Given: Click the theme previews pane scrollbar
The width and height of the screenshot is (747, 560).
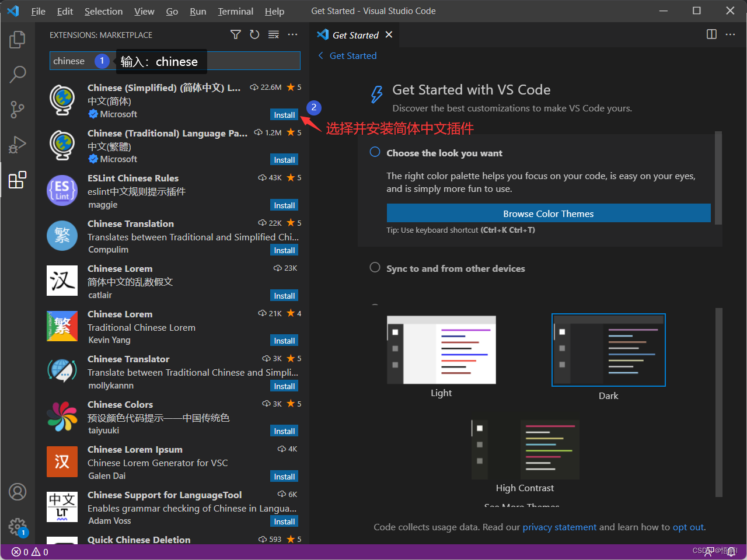Looking at the screenshot, I should pos(719,402).
